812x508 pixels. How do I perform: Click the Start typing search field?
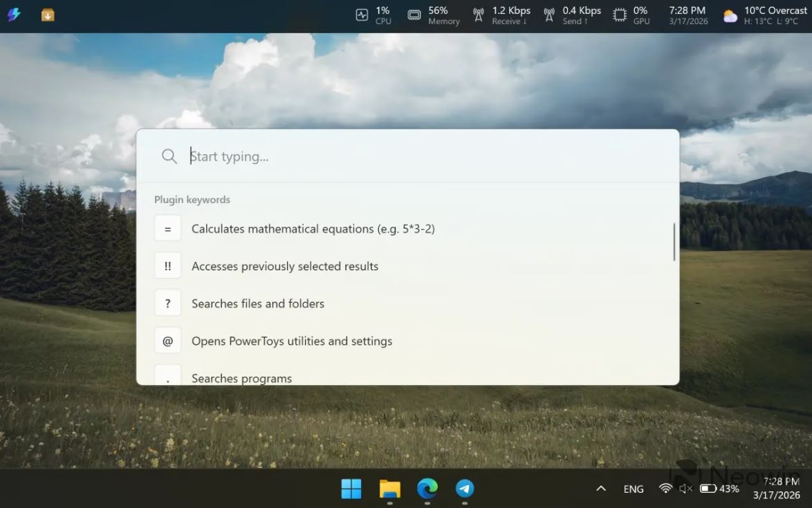pyautogui.click(x=415, y=156)
